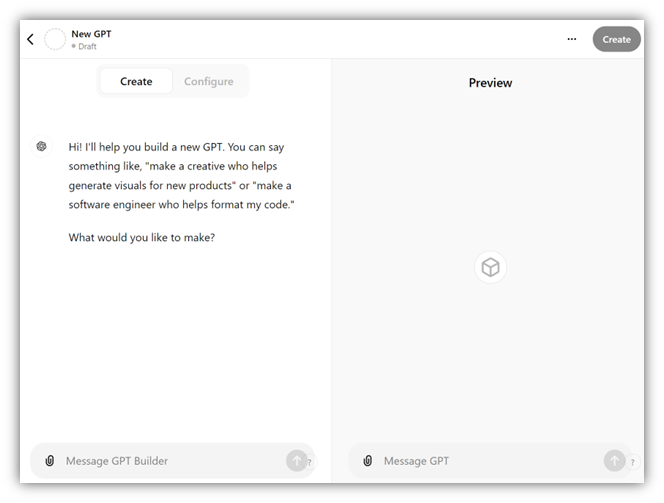664x503 pixels.
Task: Click the Preview panel heading
Action: 490,83
